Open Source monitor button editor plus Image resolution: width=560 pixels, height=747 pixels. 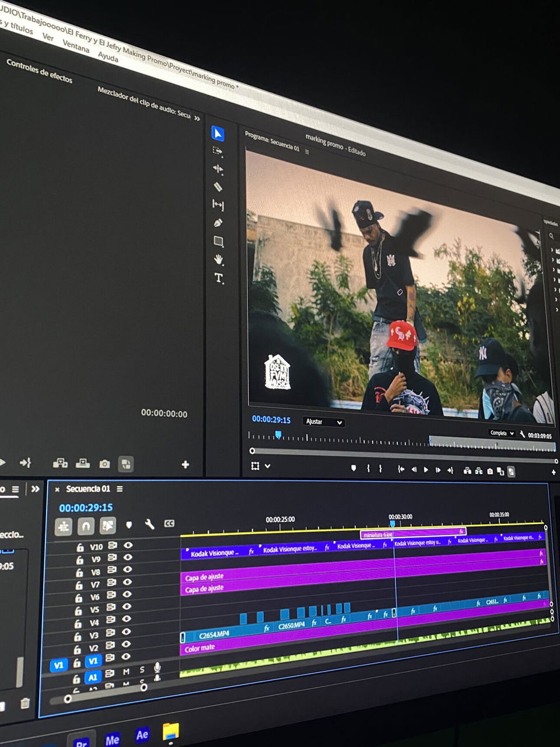tap(185, 465)
